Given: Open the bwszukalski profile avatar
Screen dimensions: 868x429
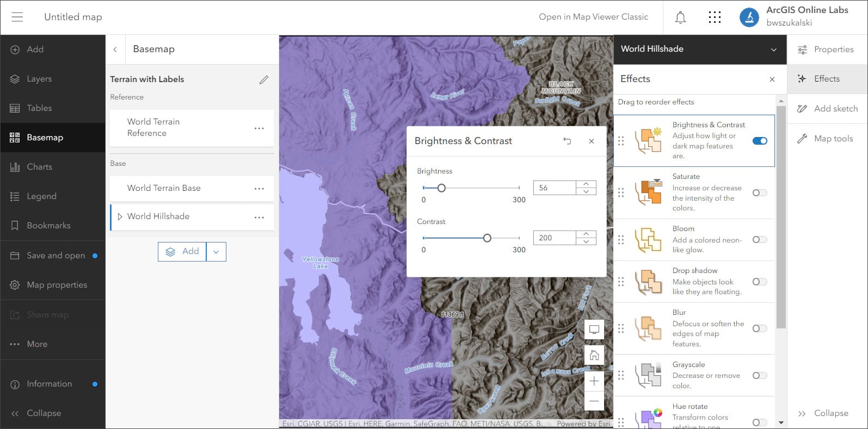Looking at the screenshot, I should [749, 17].
